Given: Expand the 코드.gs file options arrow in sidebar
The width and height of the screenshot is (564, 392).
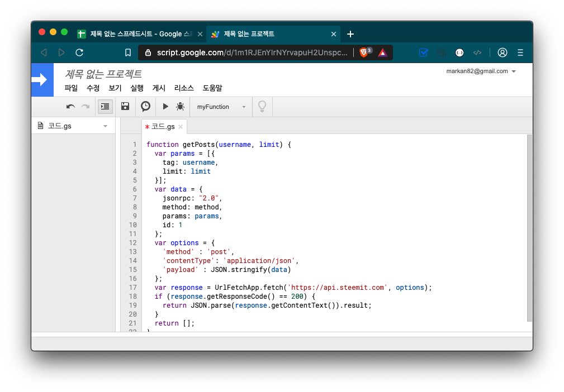Looking at the screenshot, I should point(105,126).
